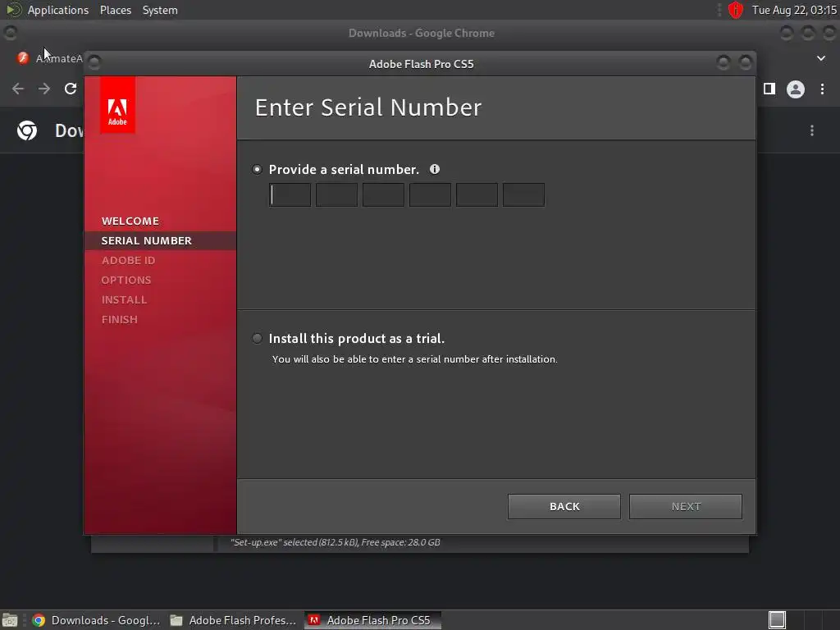Click the fourth serial number field
The height and width of the screenshot is (630, 840).
430,195
